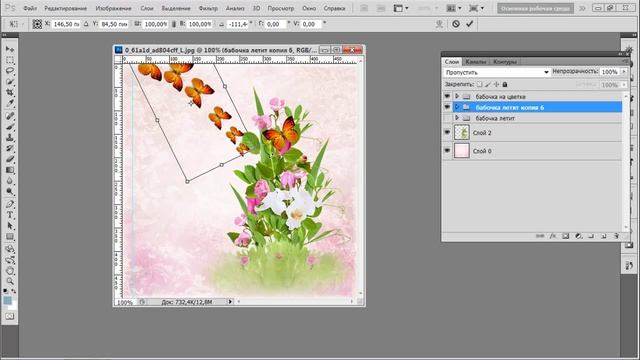Image resolution: width=640 pixels, height=360 pixels.
Task: Click the create new group icon
Action: 591,236
